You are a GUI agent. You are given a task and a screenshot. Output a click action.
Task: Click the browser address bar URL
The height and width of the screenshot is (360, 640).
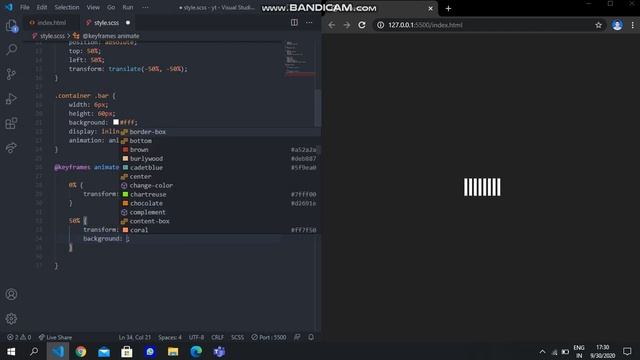425,25
